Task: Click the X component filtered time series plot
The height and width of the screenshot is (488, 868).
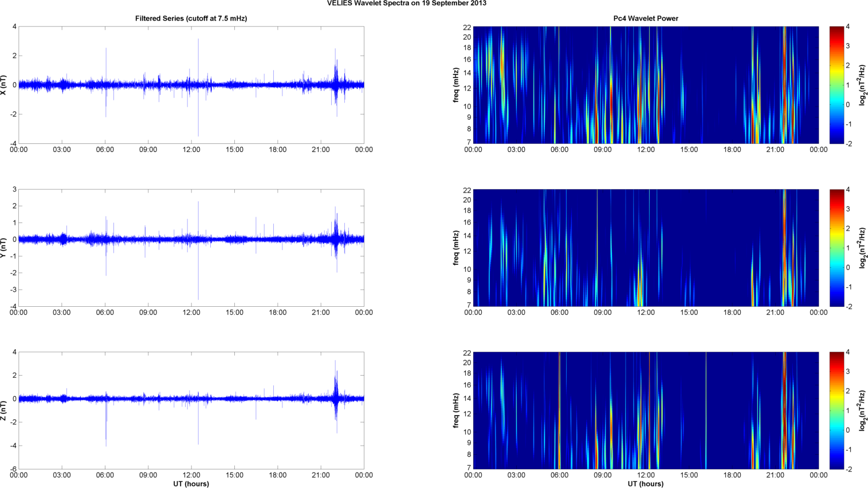Action: 191,85
